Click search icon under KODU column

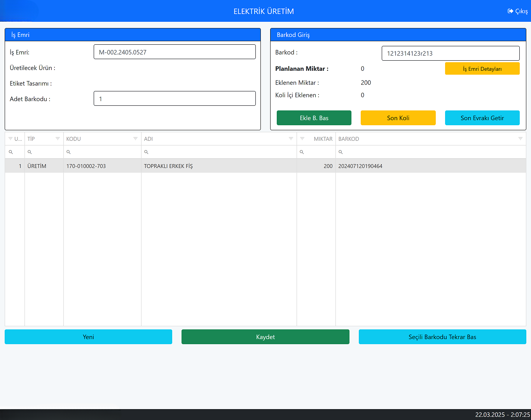point(68,152)
